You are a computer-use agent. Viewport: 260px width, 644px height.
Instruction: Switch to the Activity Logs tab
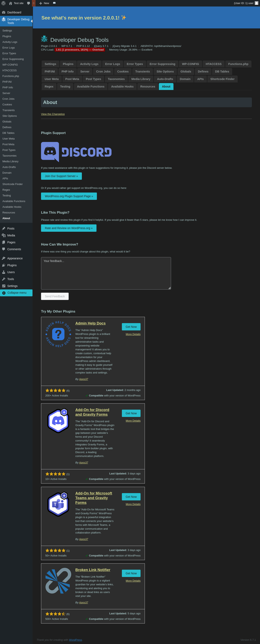pos(89,64)
